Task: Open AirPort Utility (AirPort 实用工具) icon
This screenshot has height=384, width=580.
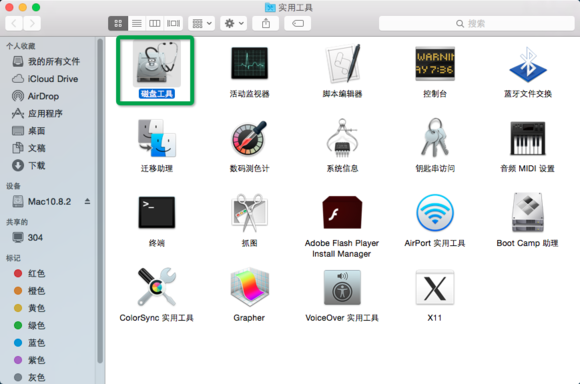Action: (435, 213)
